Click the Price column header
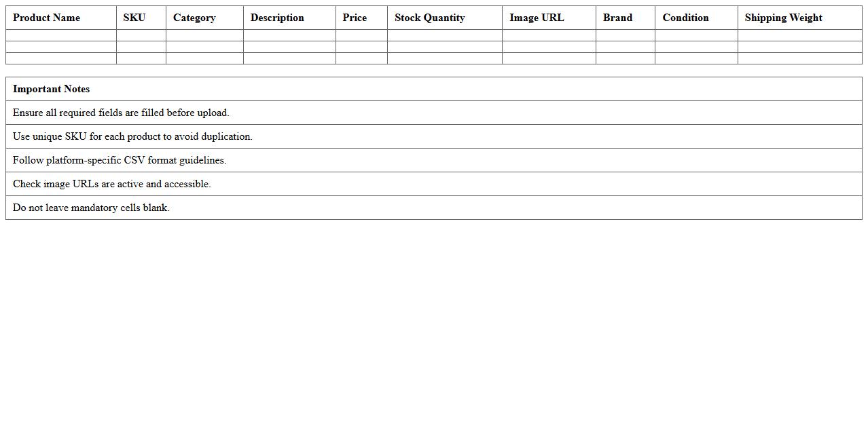Screen dimensions: 868x441 pyautogui.click(x=355, y=18)
